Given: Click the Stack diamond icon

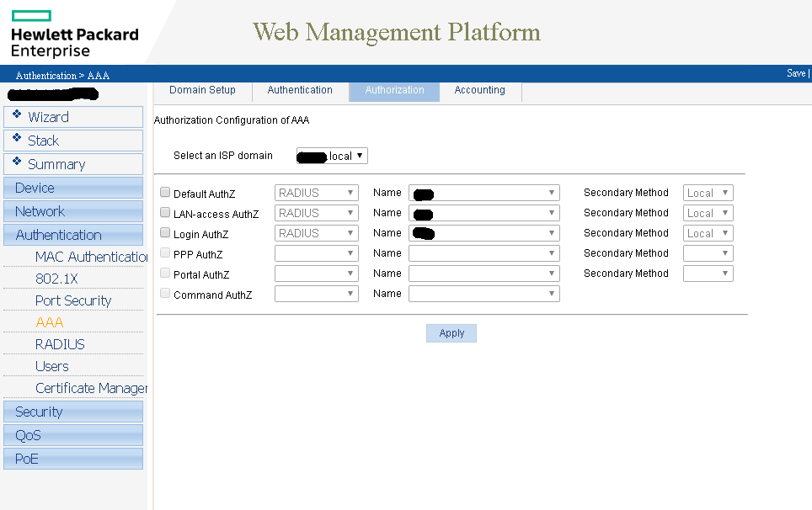Looking at the screenshot, I should coord(17,138).
